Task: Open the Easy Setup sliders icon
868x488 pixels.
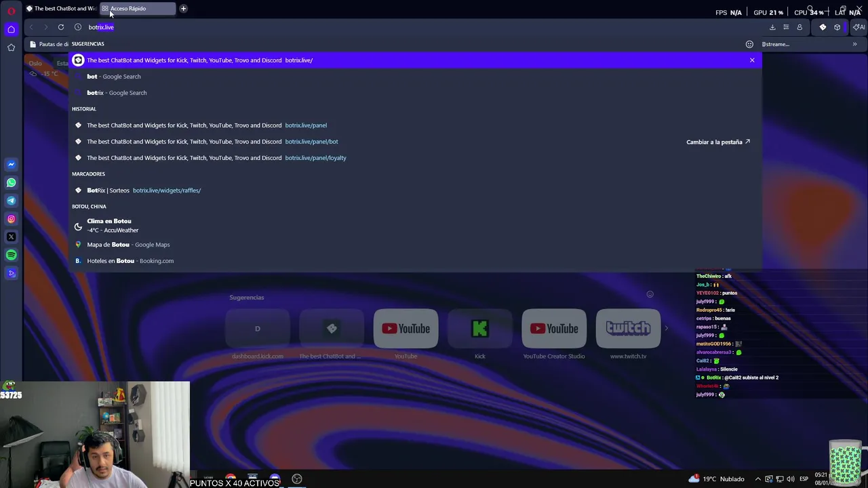Action: (x=786, y=27)
